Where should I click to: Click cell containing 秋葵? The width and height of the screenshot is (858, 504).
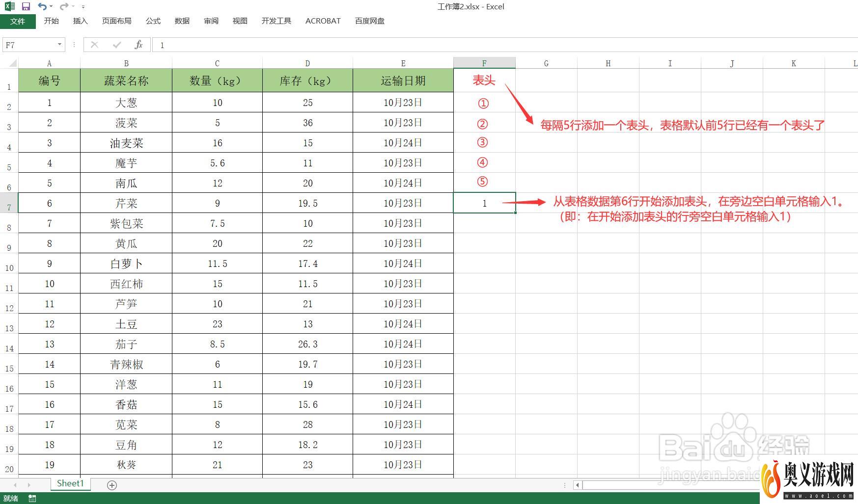pos(126,465)
